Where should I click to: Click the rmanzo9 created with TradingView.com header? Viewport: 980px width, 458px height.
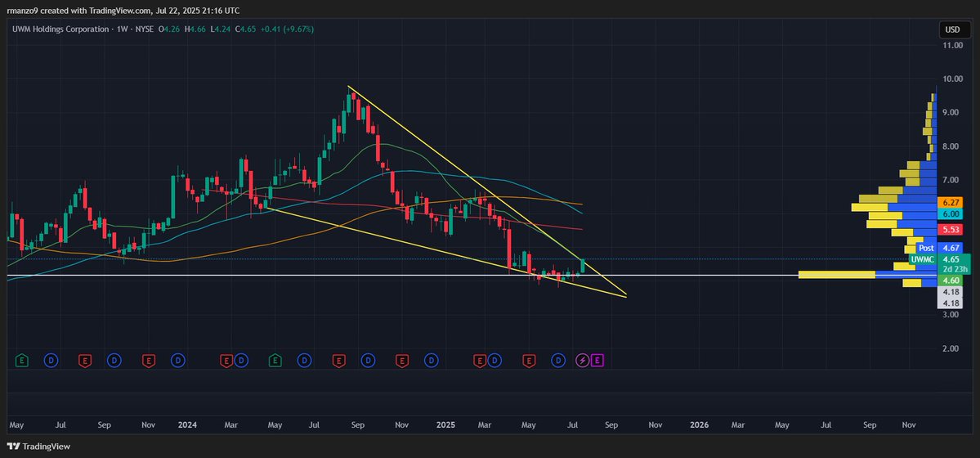[123, 11]
